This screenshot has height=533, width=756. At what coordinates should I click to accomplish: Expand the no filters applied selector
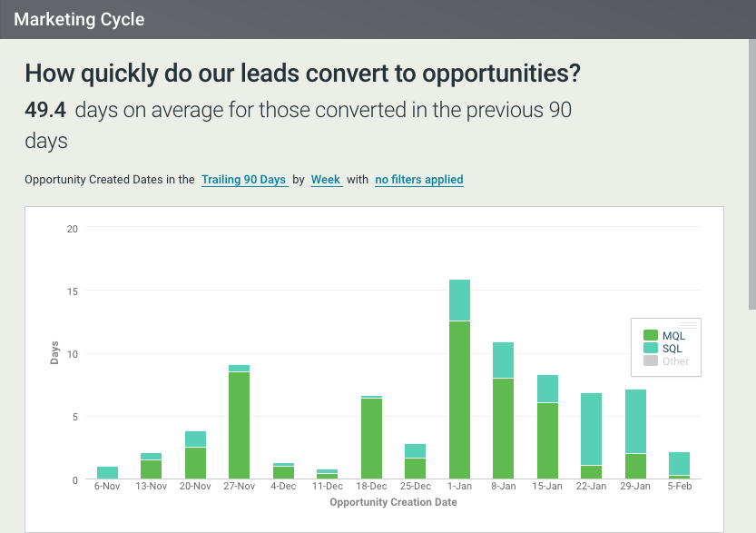[418, 180]
